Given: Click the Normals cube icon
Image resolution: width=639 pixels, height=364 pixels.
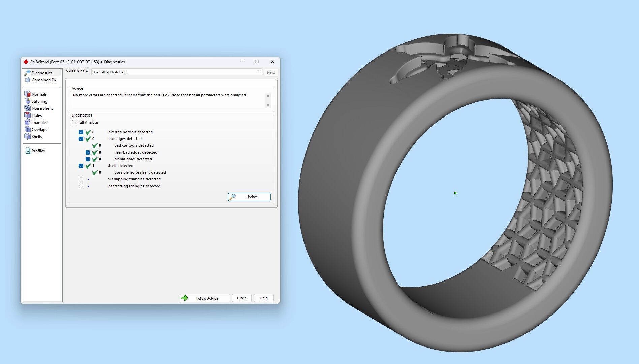Looking at the screenshot, I should (28, 94).
